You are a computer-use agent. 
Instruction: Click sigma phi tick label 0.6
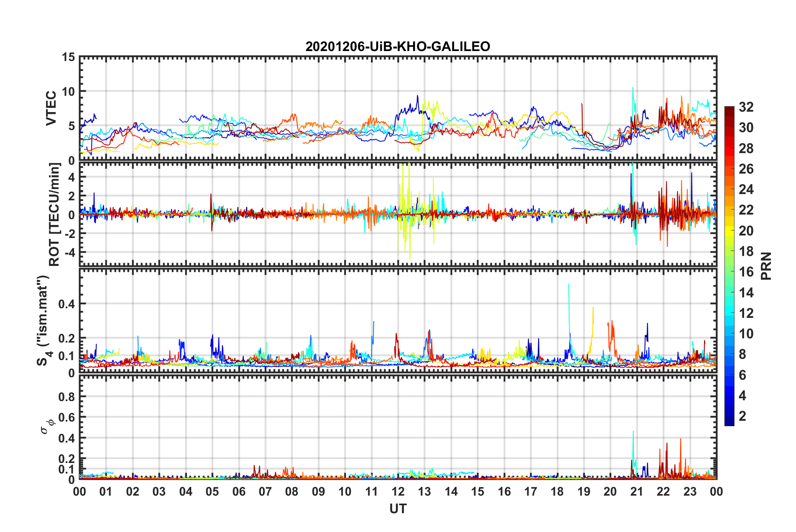67,417
